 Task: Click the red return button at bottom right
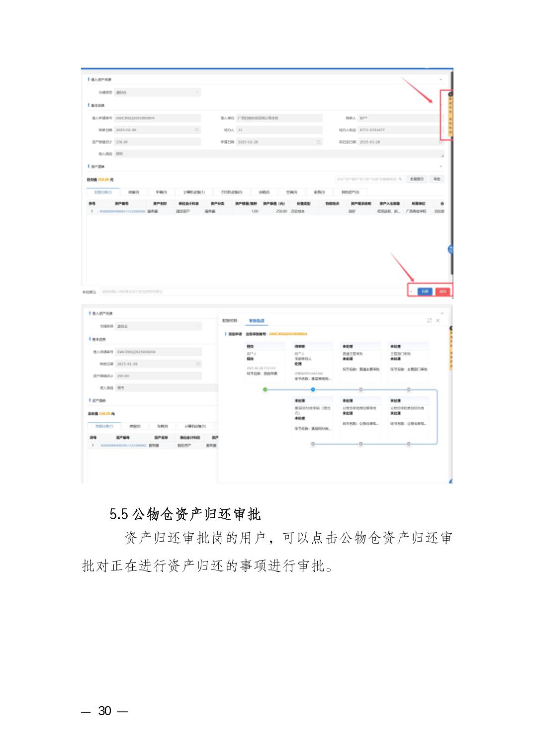pos(442,291)
